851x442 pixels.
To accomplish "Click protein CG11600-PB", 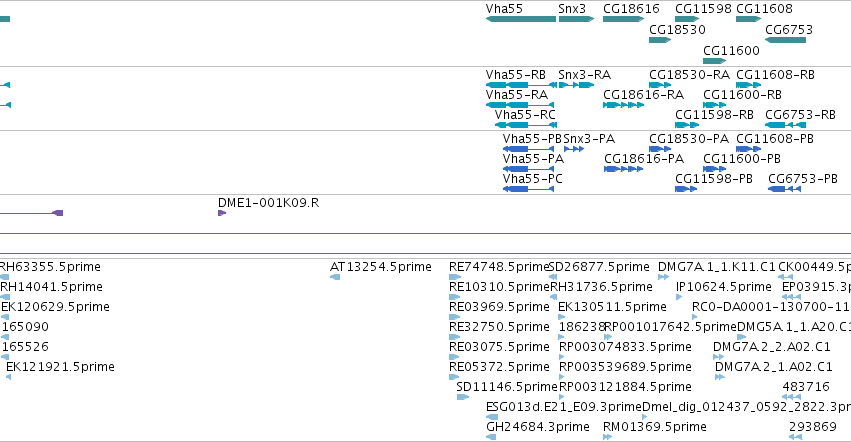I will point(714,169).
